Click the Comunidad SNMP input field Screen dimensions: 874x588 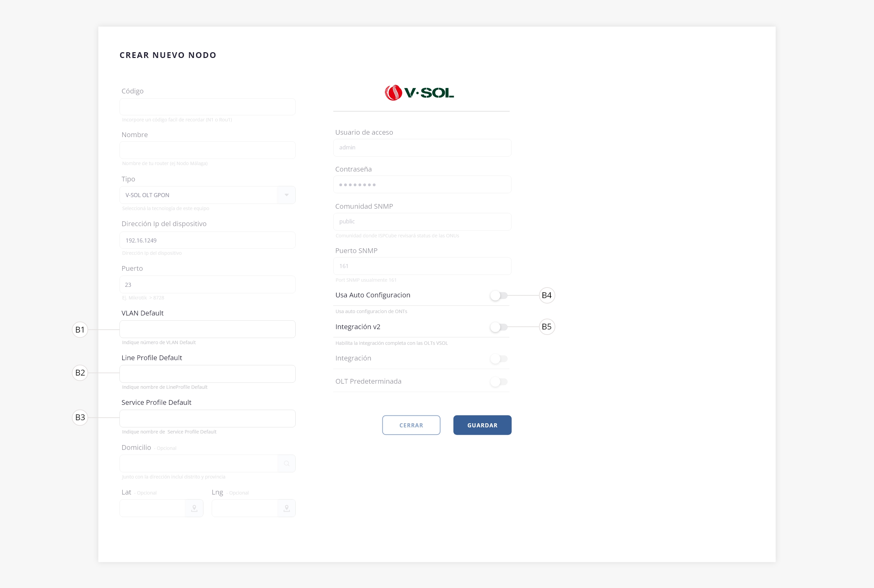pos(422,222)
